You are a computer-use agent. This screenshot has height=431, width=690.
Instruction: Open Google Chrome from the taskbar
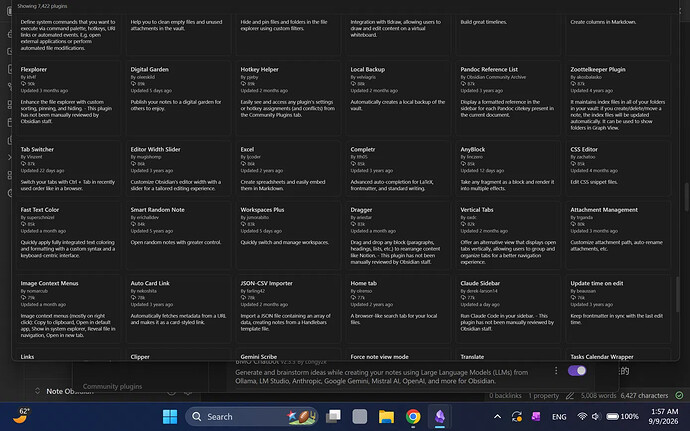tap(413, 416)
